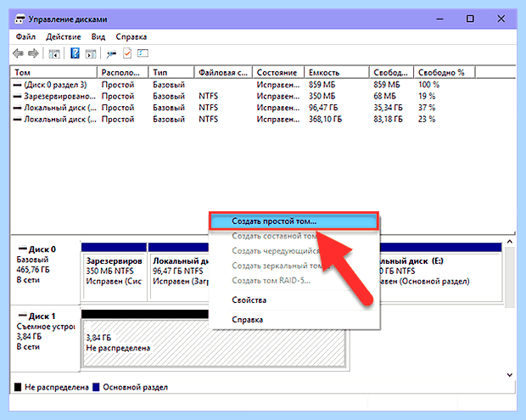Click the '83,18 ГБ' free space cell

tap(388, 119)
